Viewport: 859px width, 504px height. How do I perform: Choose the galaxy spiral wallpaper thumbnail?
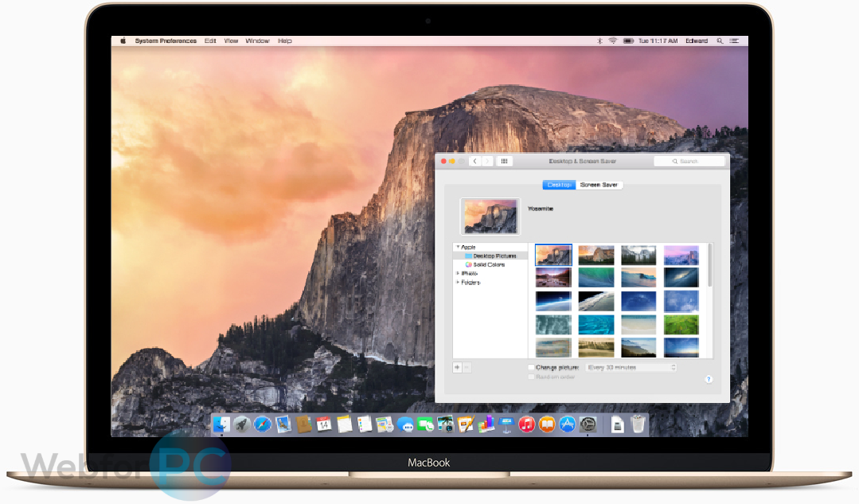click(x=681, y=278)
